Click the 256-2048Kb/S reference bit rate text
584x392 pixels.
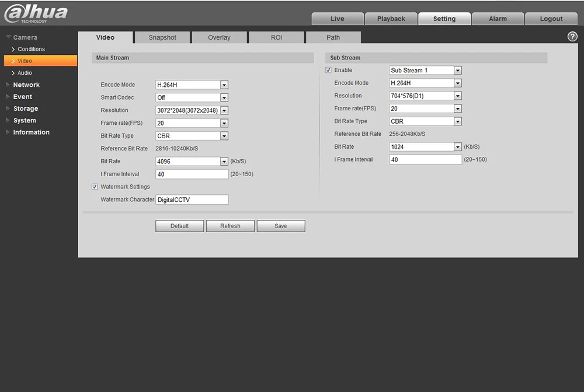407,134
